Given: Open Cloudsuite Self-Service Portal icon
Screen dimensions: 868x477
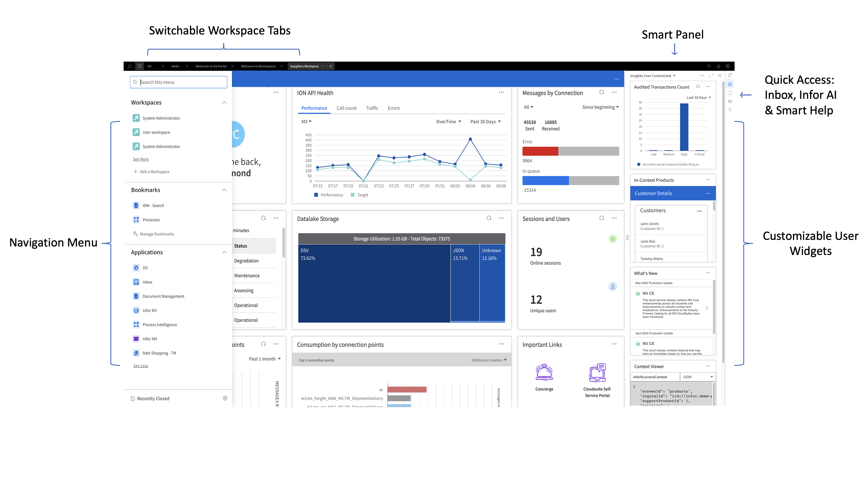Looking at the screenshot, I should (597, 373).
